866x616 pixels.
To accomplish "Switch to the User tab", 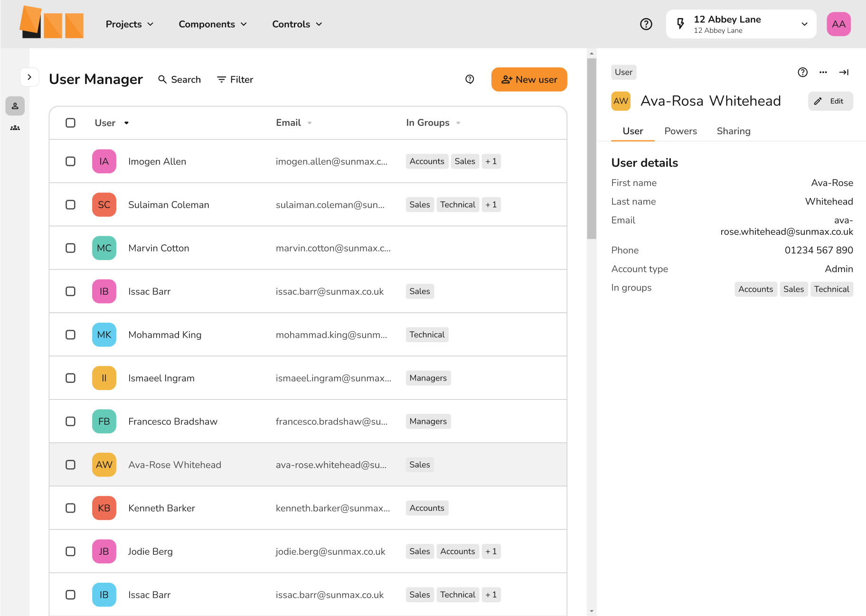I will [x=632, y=131].
